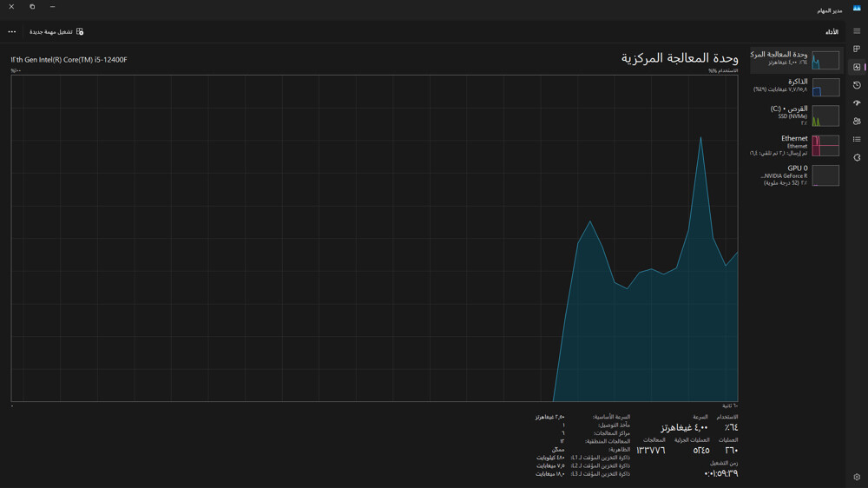The width and height of the screenshot is (868, 488).
Task: Click the 'الاستخدام %' graph axis label
Action: point(723,71)
